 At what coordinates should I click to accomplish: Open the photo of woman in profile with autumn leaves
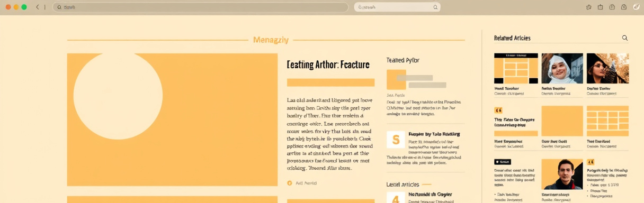point(607,68)
